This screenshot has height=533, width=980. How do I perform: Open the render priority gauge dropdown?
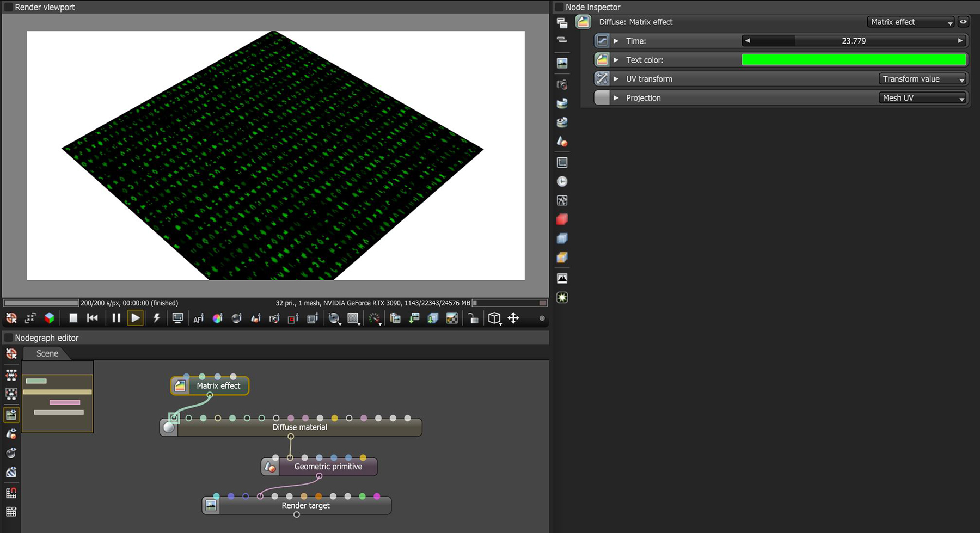pyautogui.click(x=375, y=318)
